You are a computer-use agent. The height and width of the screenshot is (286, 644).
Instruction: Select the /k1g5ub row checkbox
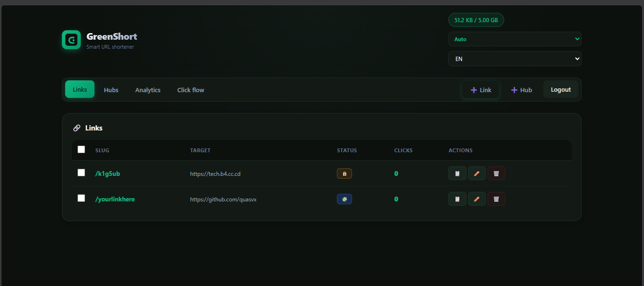click(81, 173)
